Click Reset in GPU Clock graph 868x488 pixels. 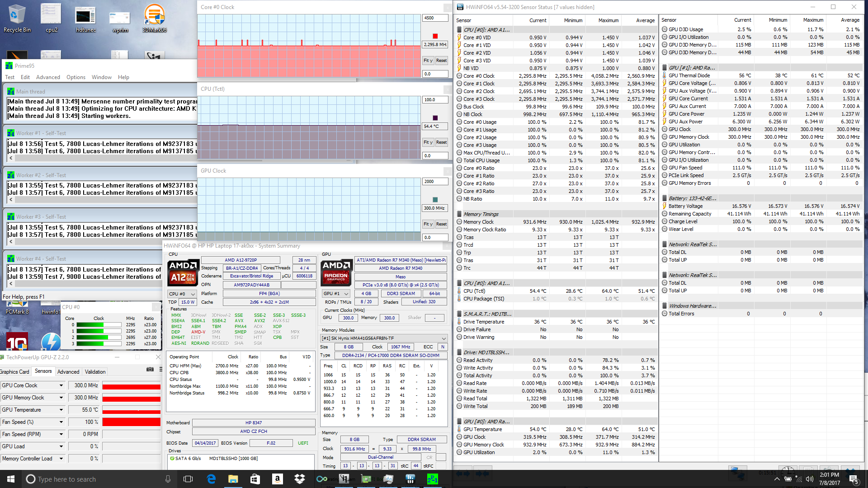[x=441, y=224]
